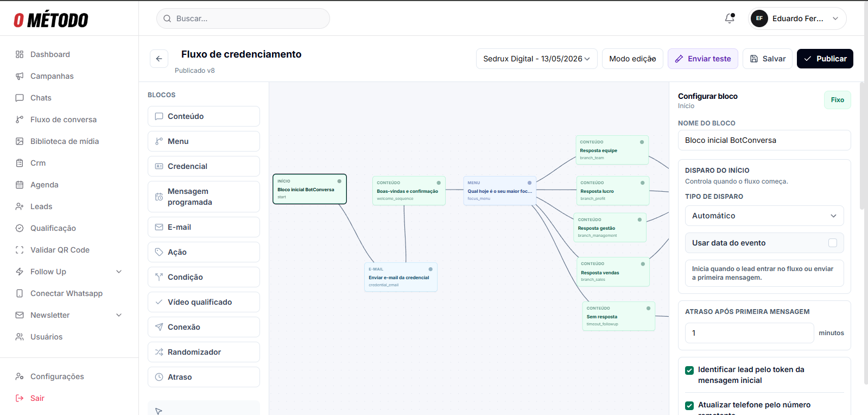
Task: Click the Configurações gear icon
Action: [20, 376]
